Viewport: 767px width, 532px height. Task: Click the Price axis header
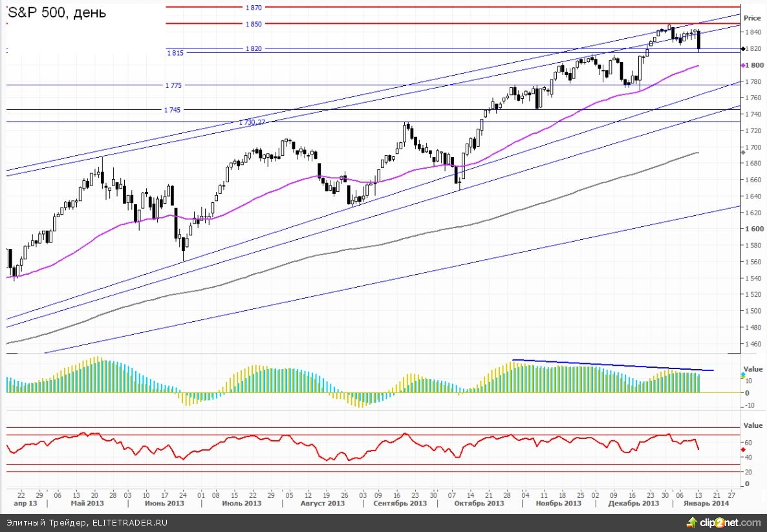tap(752, 18)
